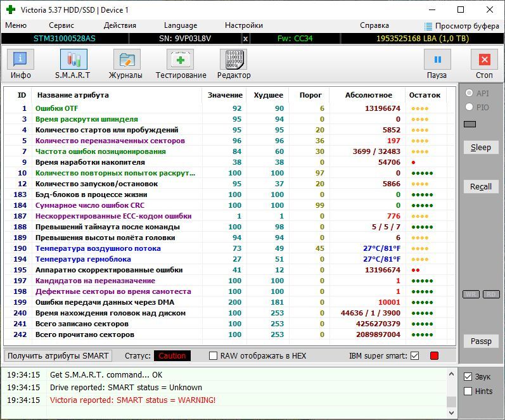Uncheck IBM super smart checkbox
This screenshot has width=505, height=420.
[415, 356]
